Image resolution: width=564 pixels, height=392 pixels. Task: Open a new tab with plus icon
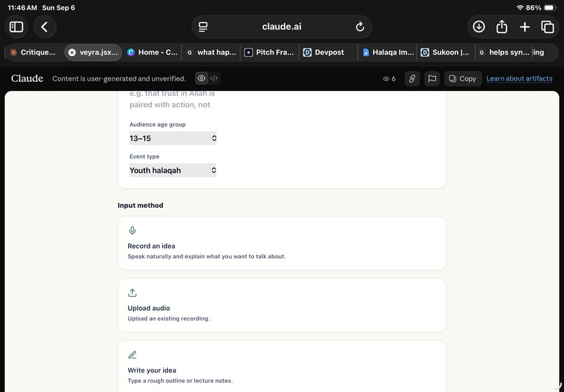click(525, 27)
